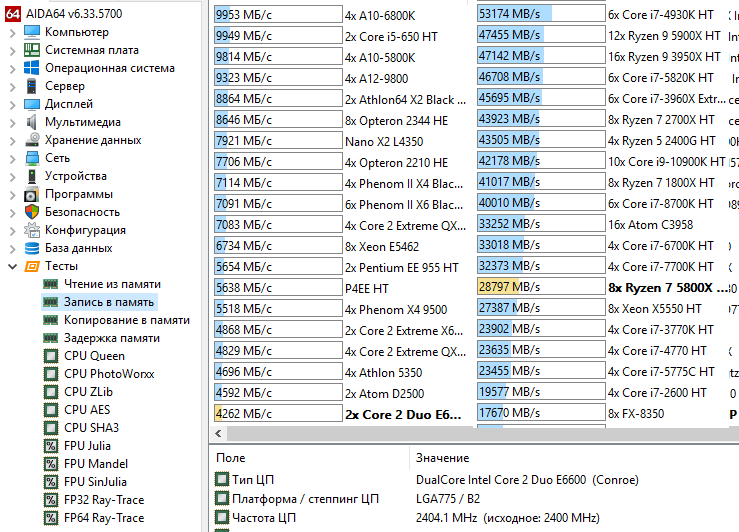Click the CPU PhotoWorxx chip icon
Viewport: 739px width, 532px height.
pyautogui.click(x=50, y=374)
